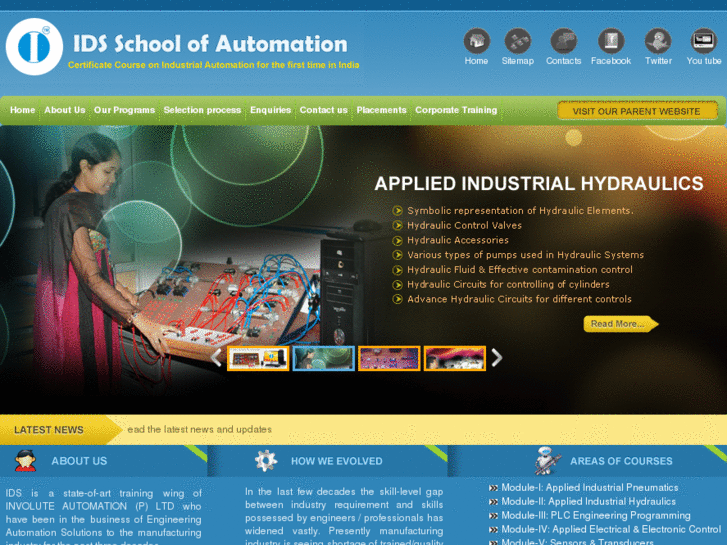Image resolution: width=727 pixels, height=545 pixels.
Task: Open About Us menu item
Action: tap(65, 110)
